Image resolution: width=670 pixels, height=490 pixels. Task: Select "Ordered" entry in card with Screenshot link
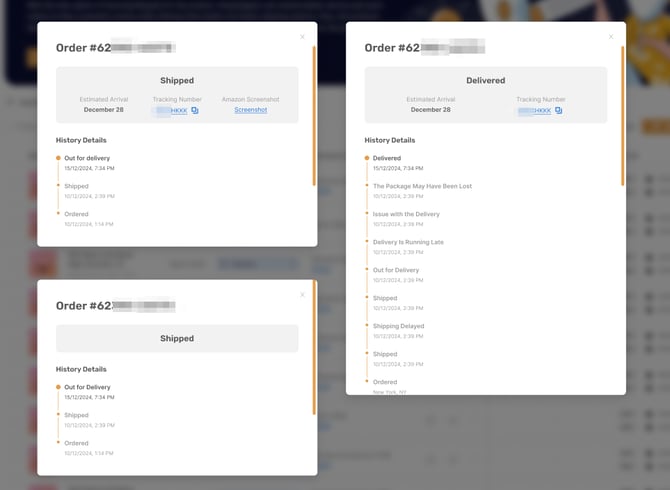pos(76,214)
